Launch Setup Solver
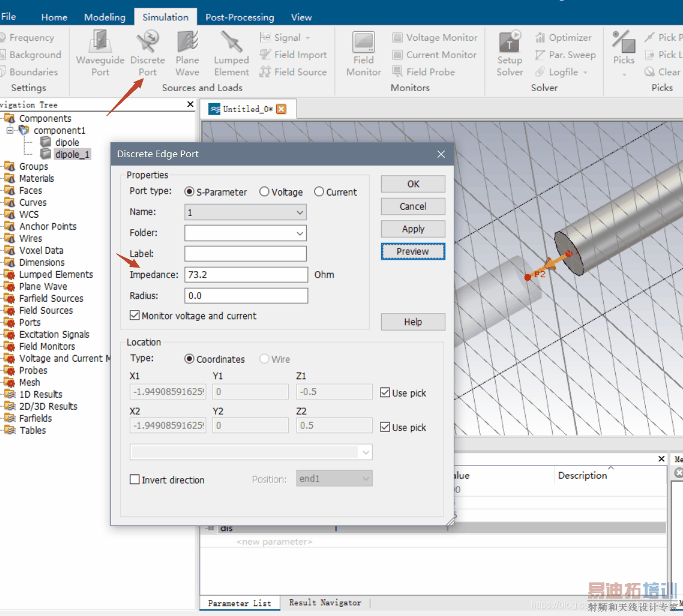Viewport: 683px width, 616px height. pos(510,53)
